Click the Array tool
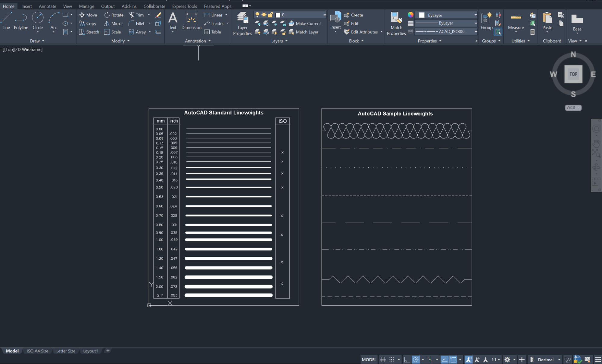 (x=137, y=32)
